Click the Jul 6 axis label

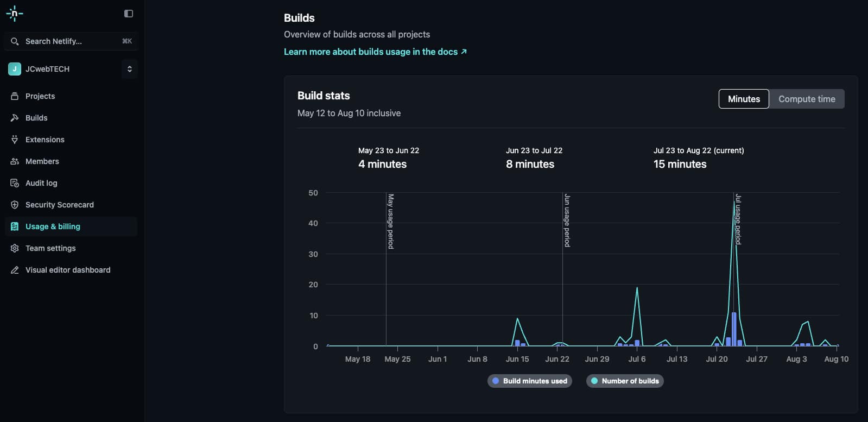[x=637, y=359]
